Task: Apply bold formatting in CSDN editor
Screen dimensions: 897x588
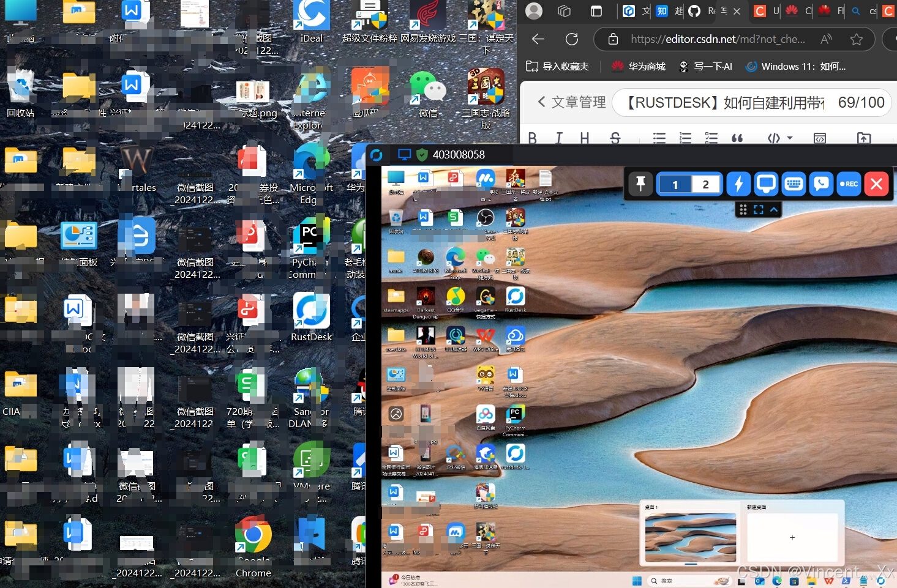Action: click(533, 138)
